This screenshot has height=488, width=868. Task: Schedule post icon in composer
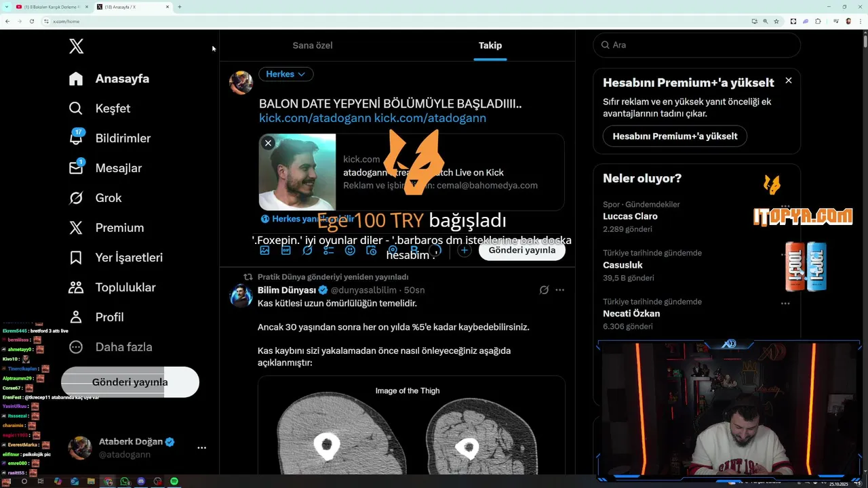pyautogui.click(x=371, y=250)
